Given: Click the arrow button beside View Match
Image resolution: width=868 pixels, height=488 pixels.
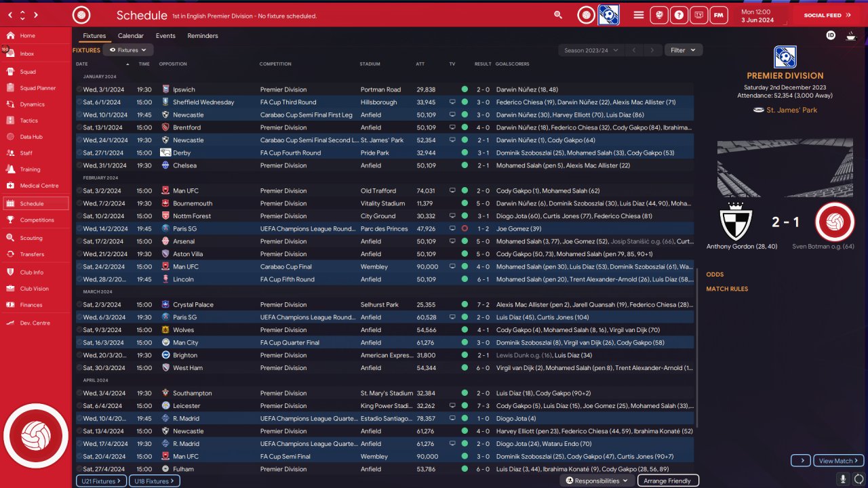Looking at the screenshot, I should coord(801,461).
